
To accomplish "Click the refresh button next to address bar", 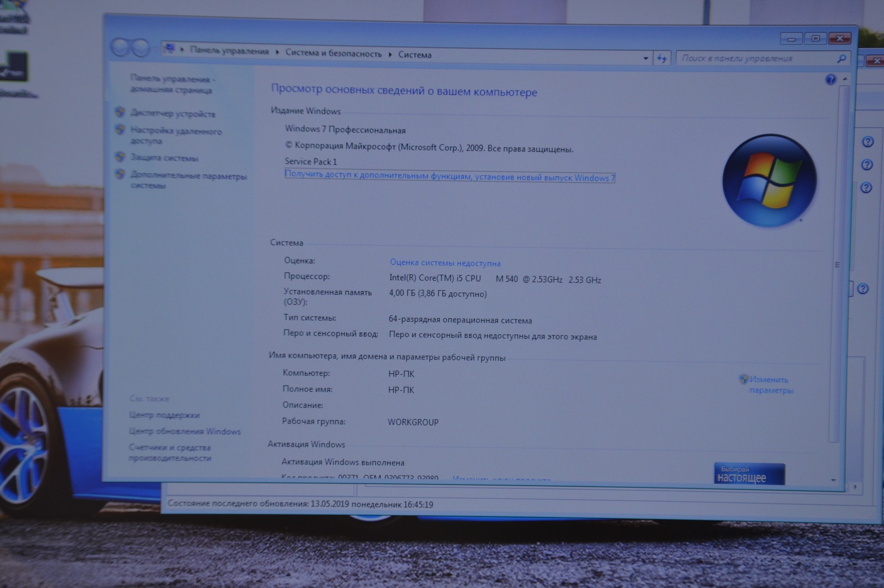I will 662,58.
